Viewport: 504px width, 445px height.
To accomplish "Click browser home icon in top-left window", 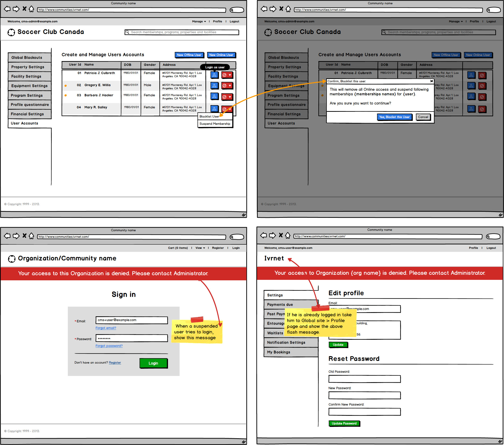I will coord(31,9).
